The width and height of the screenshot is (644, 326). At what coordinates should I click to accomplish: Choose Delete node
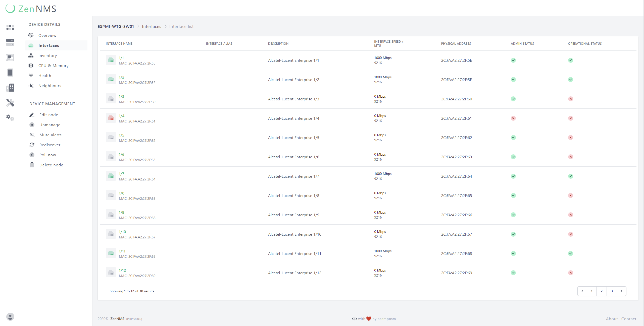tap(51, 165)
